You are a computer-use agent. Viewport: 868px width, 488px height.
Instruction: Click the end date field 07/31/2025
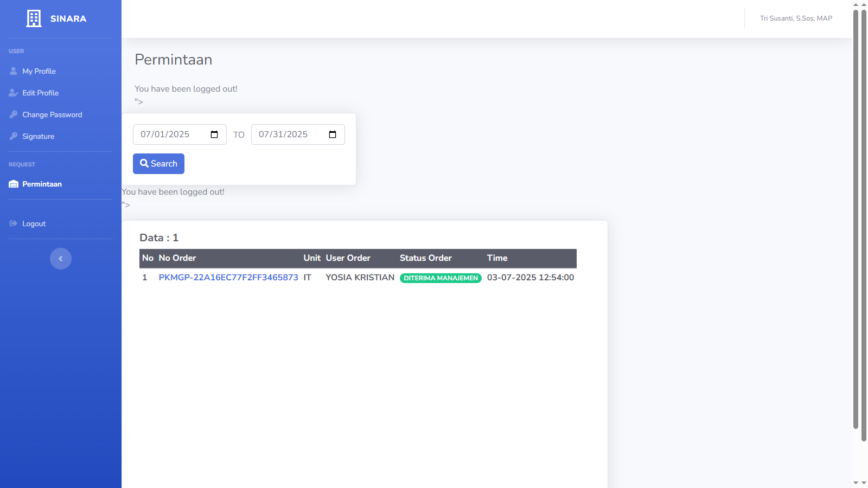[283, 134]
